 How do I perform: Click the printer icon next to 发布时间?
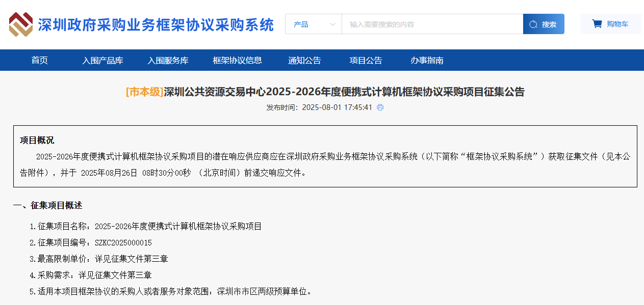[379, 107]
